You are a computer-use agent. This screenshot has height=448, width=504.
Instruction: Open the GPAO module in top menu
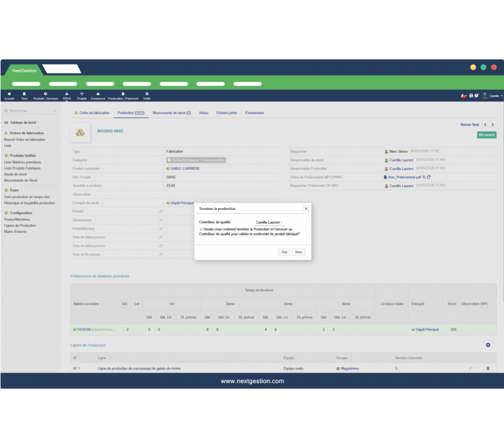tap(67, 96)
